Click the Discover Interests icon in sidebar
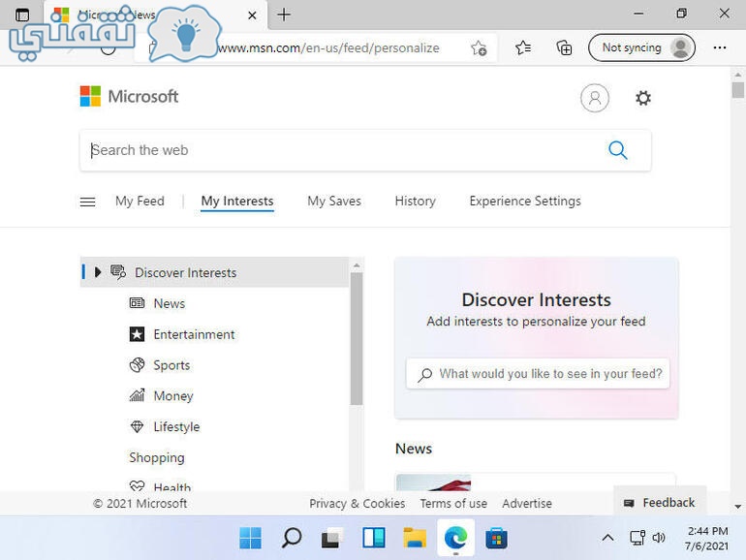This screenshot has width=746, height=560. 118,272
